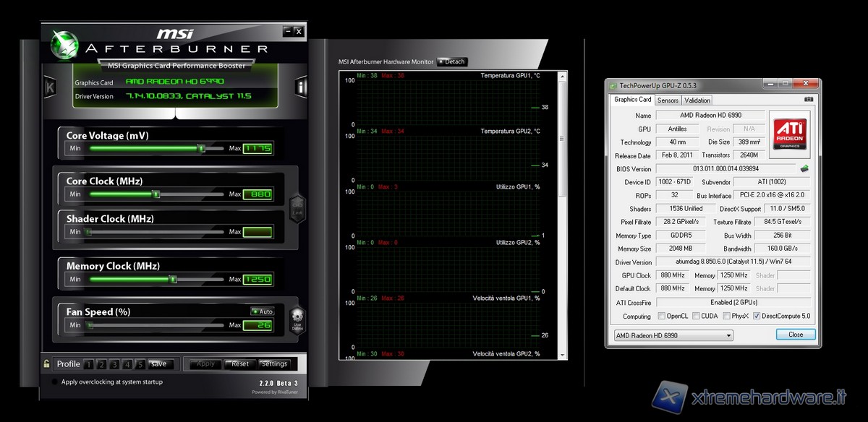
Task: Select profile slot 1
Action: point(89,364)
